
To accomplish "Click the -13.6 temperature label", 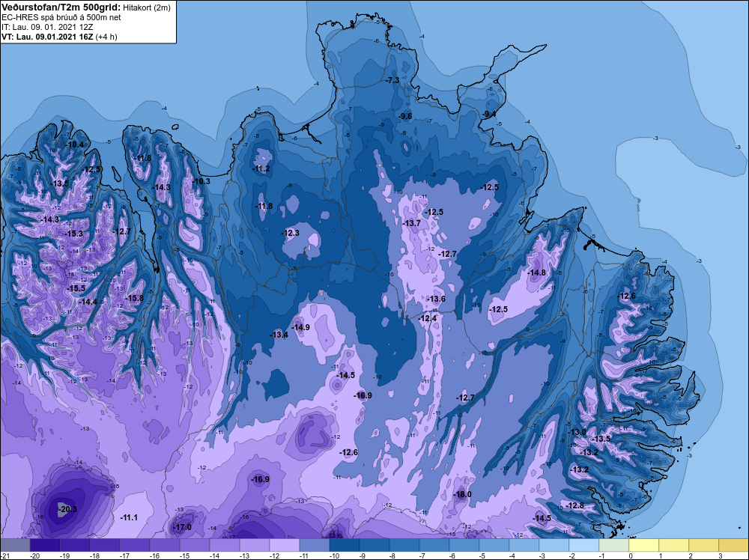I will pyautogui.click(x=436, y=299).
